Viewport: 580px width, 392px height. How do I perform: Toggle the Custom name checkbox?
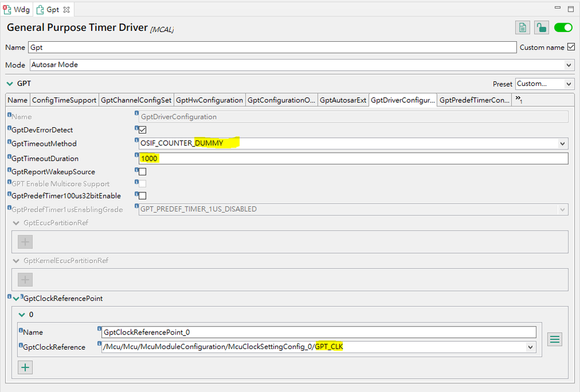571,47
